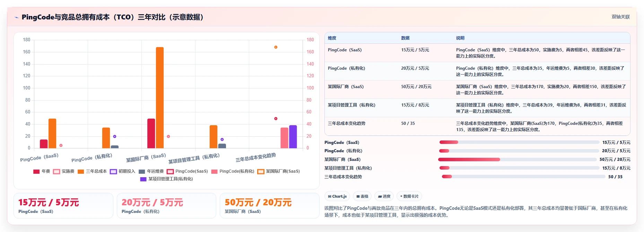Click x-axis label PingCode（SaaS）
Image resolution: width=644 pixels, height=232 pixels.
40,157
